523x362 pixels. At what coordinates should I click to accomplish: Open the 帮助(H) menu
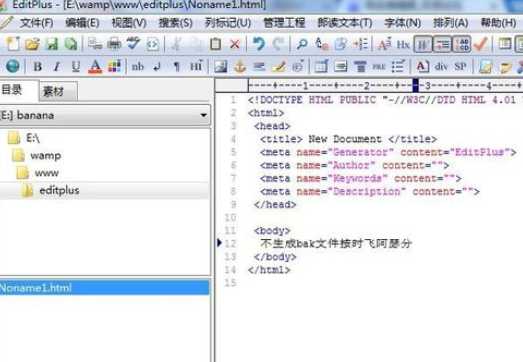coord(498,23)
